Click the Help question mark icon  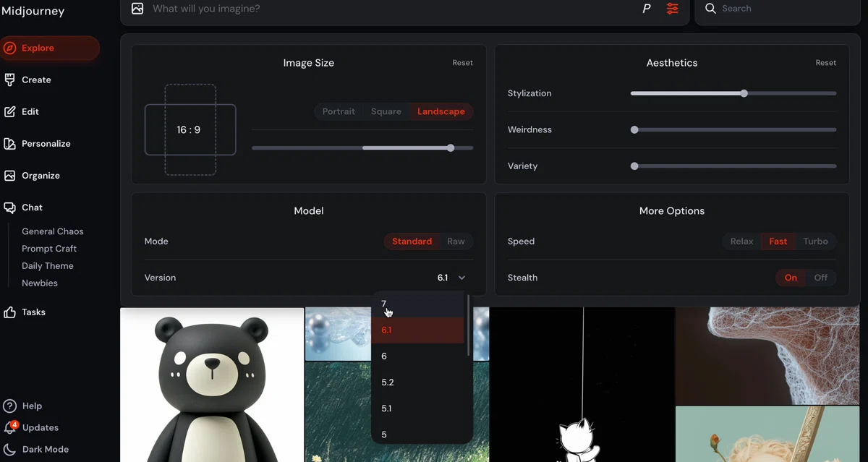pyautogui.click(x=9, y=406)
